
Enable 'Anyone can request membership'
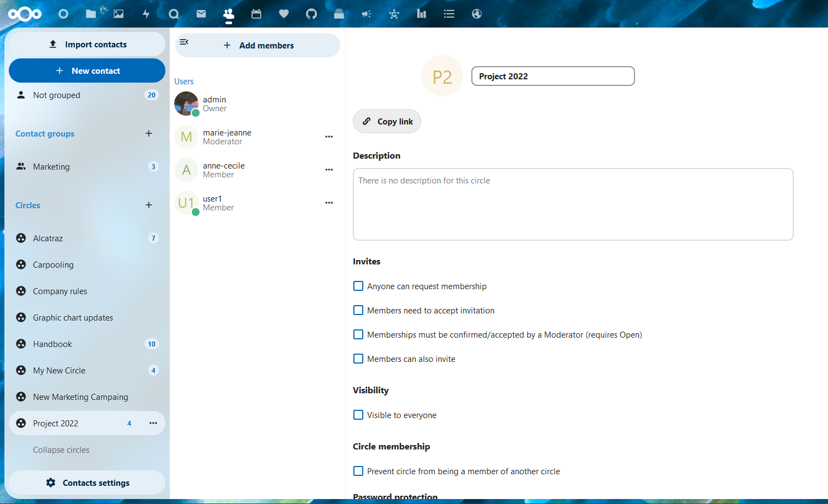point(358,286)
